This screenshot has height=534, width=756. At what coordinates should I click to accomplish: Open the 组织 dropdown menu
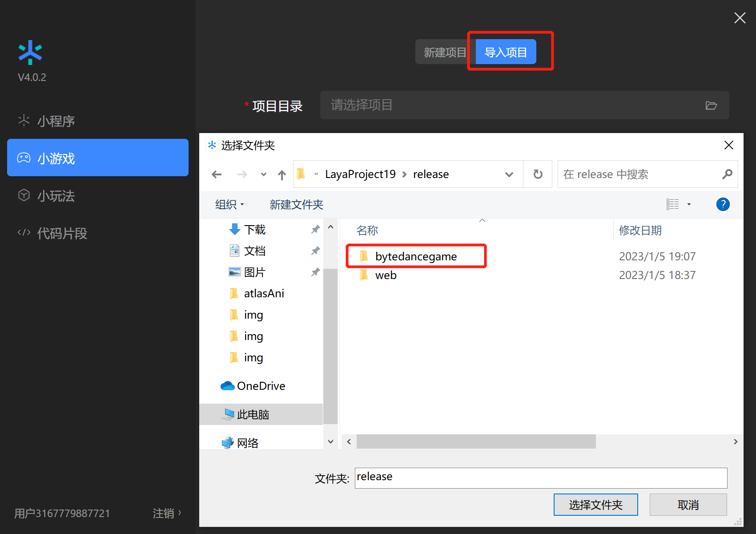(229, 204)
